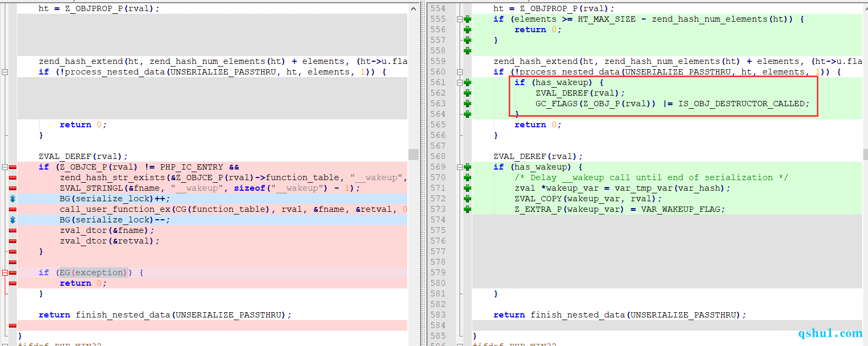Collapse left fold at 'if (Z_OBJCE_P(rval)' line

tap(5, 167)
